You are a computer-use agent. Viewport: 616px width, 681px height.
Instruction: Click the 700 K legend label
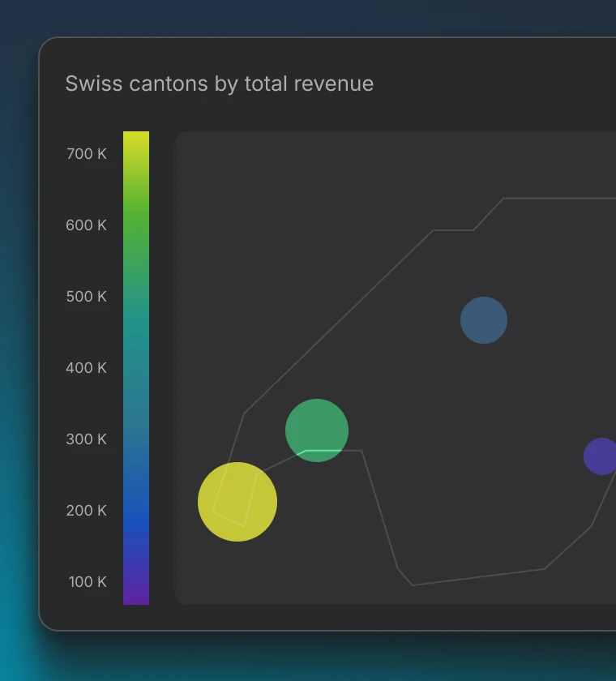(x=87, y=154)
